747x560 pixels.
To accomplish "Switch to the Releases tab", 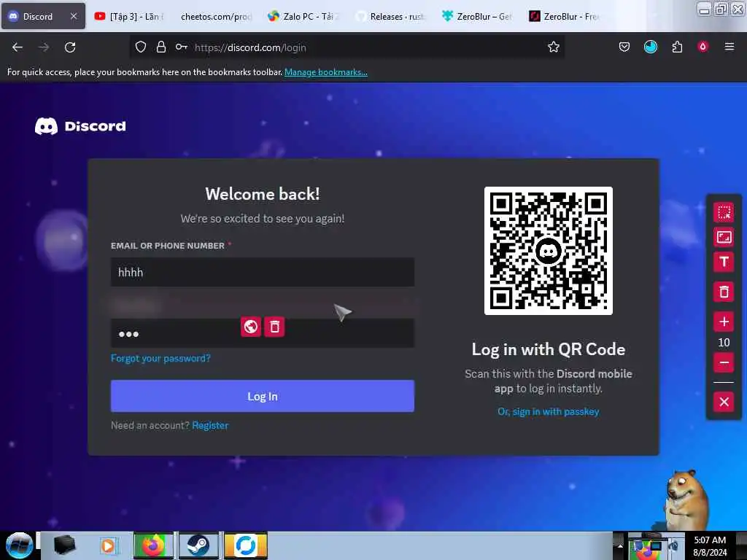I will coord(390,16).
